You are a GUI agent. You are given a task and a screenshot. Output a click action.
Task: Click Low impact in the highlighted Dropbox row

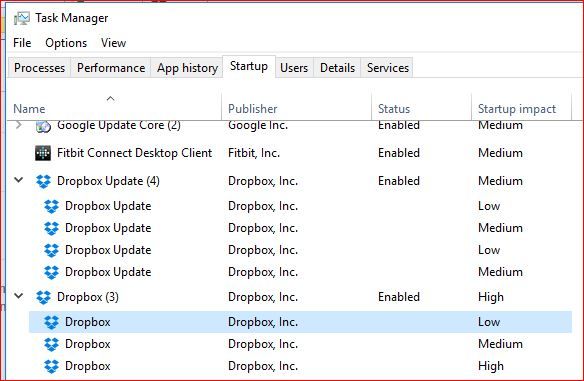[489, 322]
